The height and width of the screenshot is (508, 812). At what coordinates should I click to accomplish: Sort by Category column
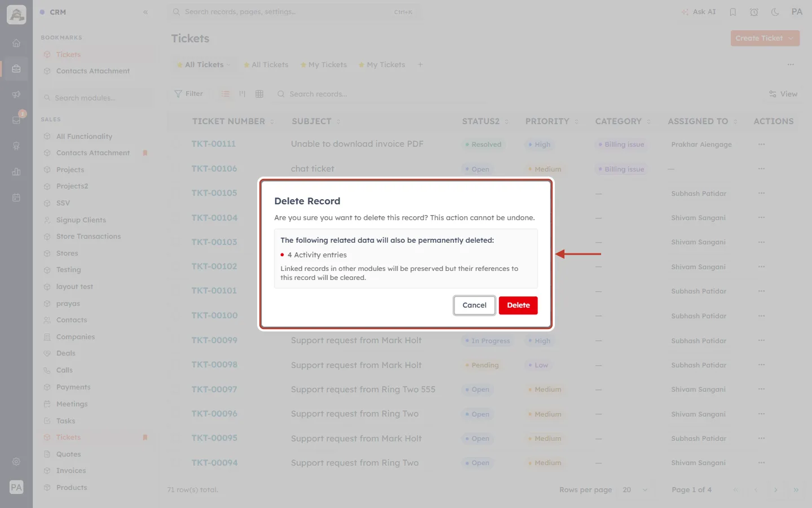[x=623, y=121]
